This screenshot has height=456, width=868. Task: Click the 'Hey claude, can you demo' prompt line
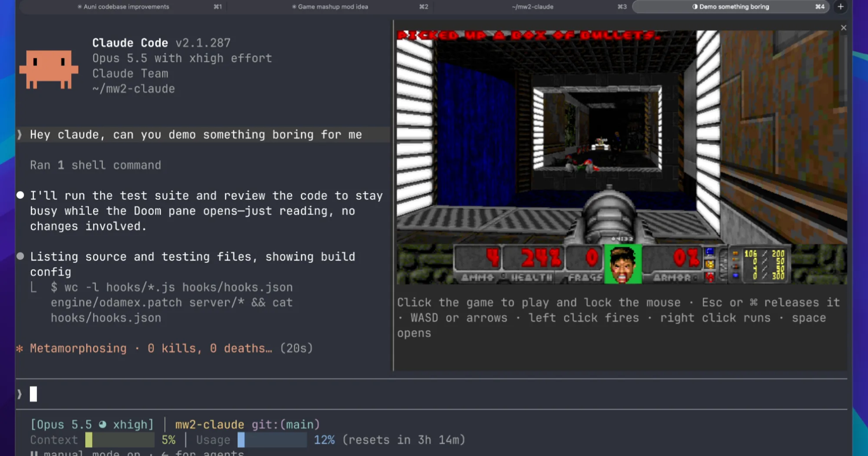tap(196, 135)
